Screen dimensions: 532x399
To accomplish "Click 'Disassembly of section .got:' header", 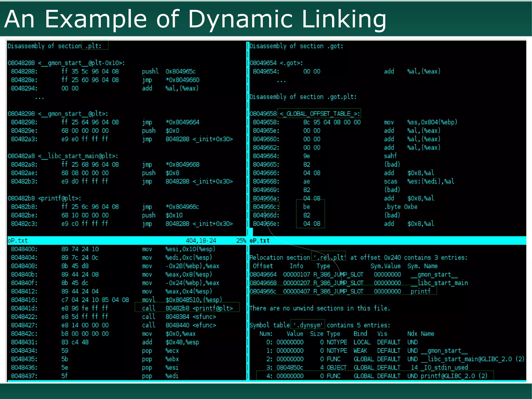I will coord(296,46).
